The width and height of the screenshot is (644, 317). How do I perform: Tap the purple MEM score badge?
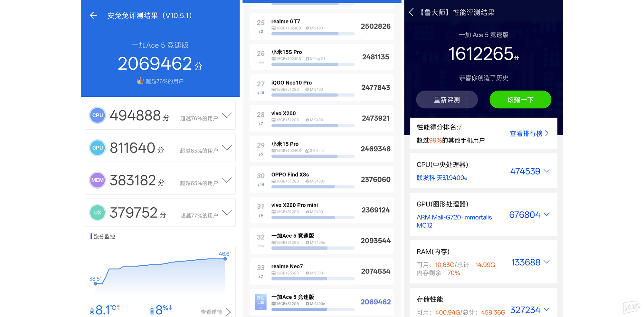pyautogui.click(x=98, y=180)
